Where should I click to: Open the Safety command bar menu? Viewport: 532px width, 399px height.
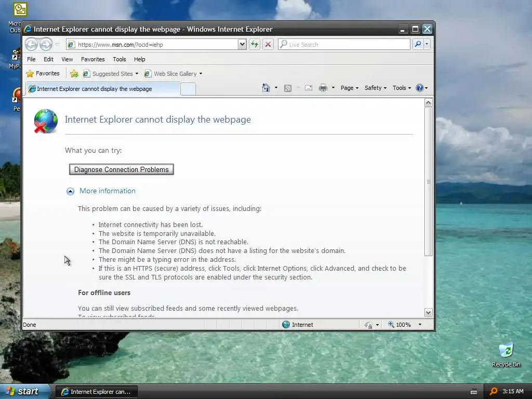(x=375, y=88)
